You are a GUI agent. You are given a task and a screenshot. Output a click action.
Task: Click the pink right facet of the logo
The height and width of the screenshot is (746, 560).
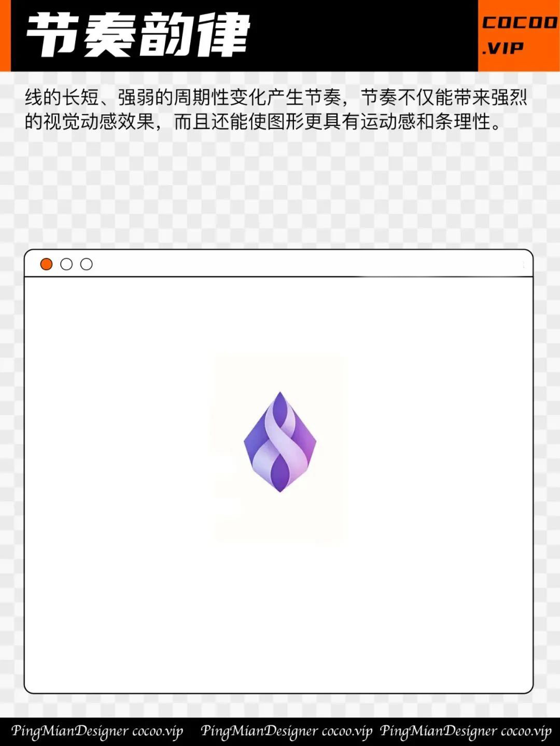[307, 445]
